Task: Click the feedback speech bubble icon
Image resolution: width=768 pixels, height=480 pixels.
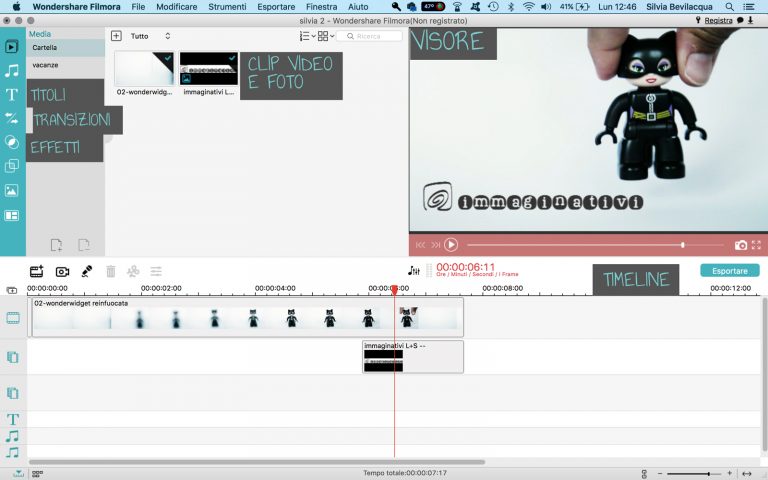Action: pos(740,20)
